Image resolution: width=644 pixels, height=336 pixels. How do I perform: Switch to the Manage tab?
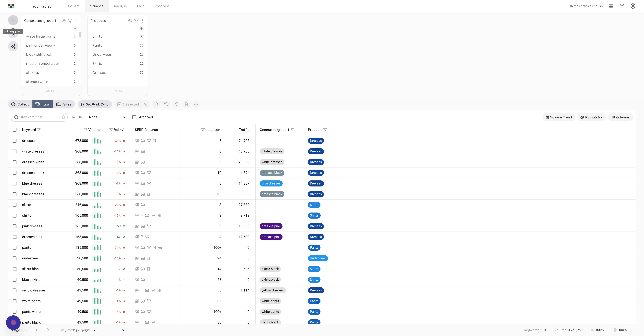96,6
